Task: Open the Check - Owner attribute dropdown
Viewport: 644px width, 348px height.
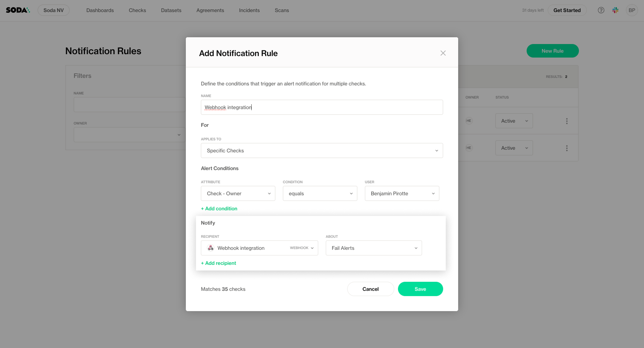Action: pos(238,193)
